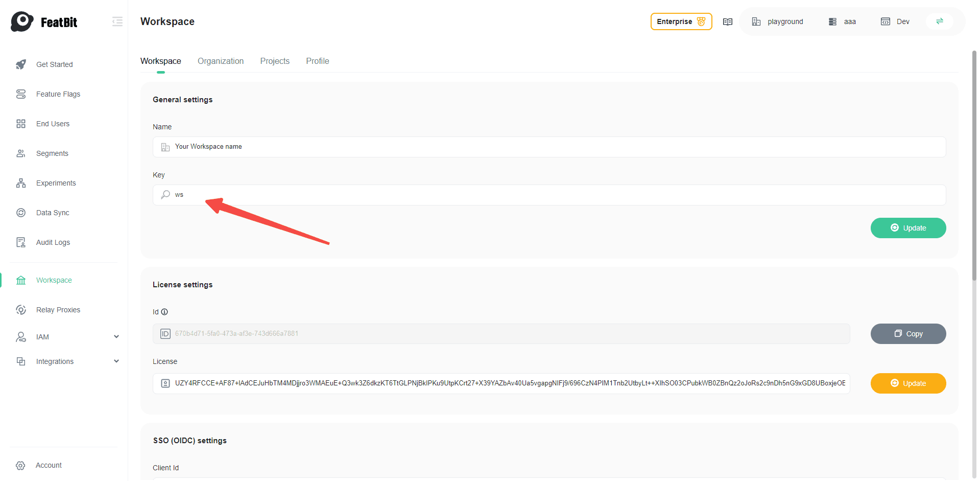Click the page vertical scrollbar
This screenshot has width=980, height=481.
pos(974,164)
